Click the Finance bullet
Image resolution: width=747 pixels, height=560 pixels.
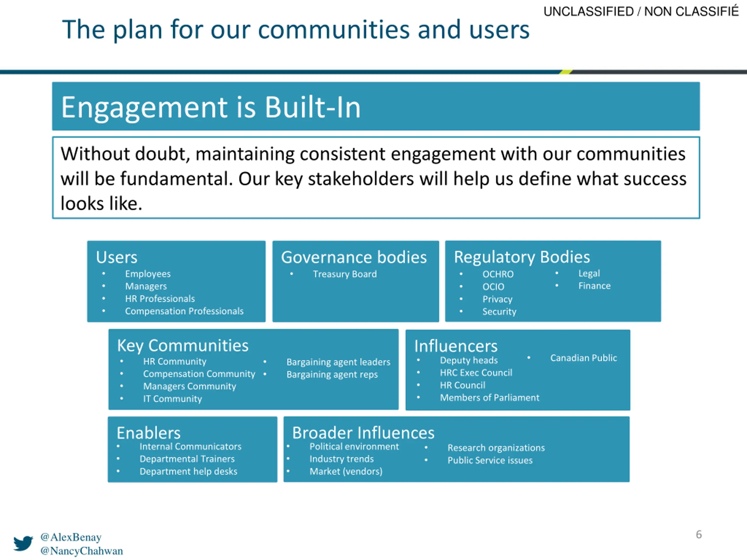(x=595, y=286)
